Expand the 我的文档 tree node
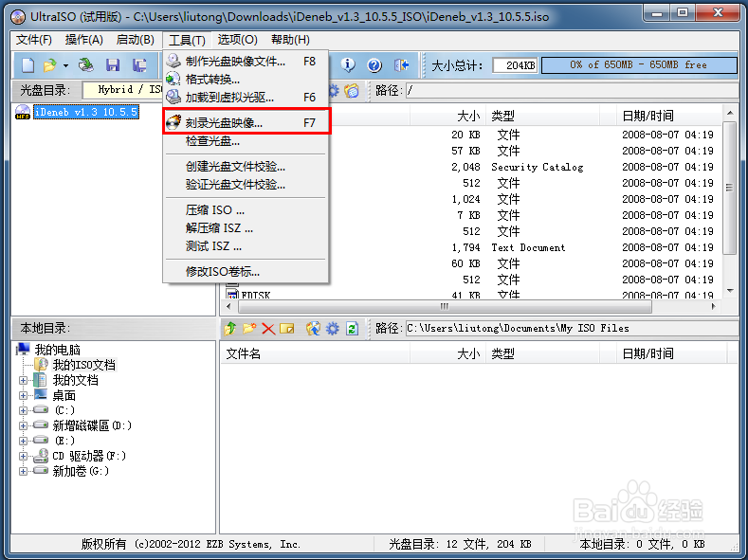 [23, 380]
